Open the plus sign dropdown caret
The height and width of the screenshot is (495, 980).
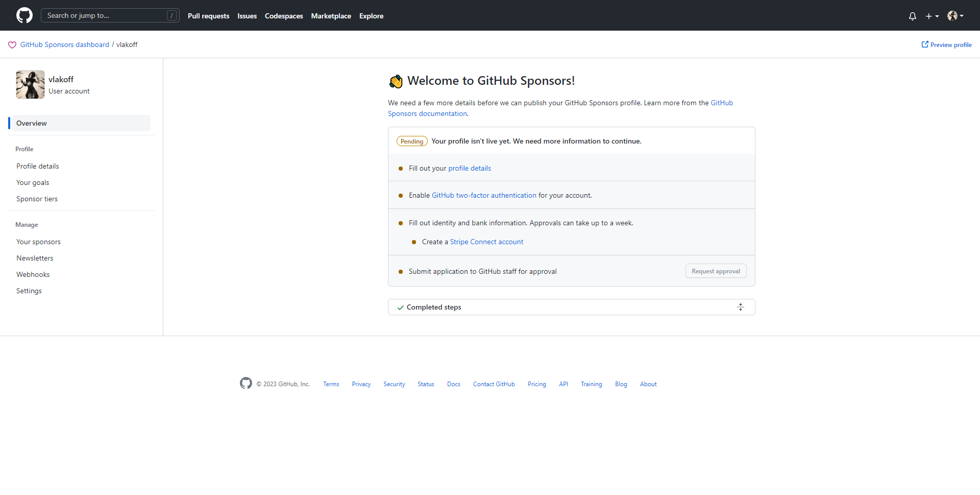click(x=938, y=16)
